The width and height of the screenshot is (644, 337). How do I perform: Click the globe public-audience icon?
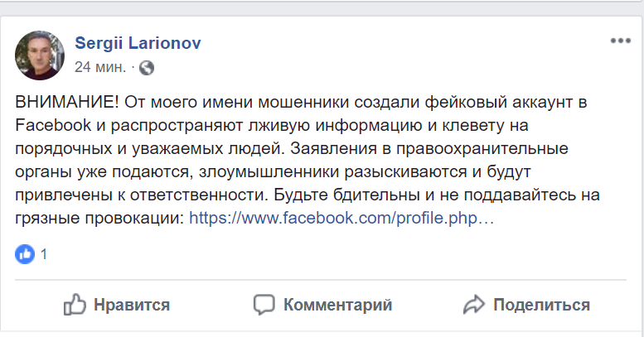(147, 66)
